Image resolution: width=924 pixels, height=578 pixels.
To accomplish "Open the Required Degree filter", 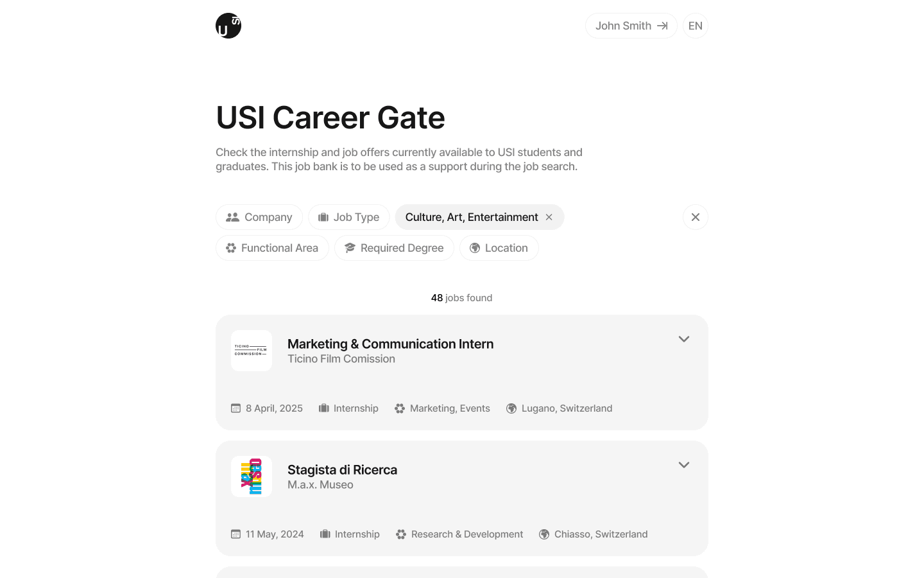I will pyautogui.click(x=394, y=248).
